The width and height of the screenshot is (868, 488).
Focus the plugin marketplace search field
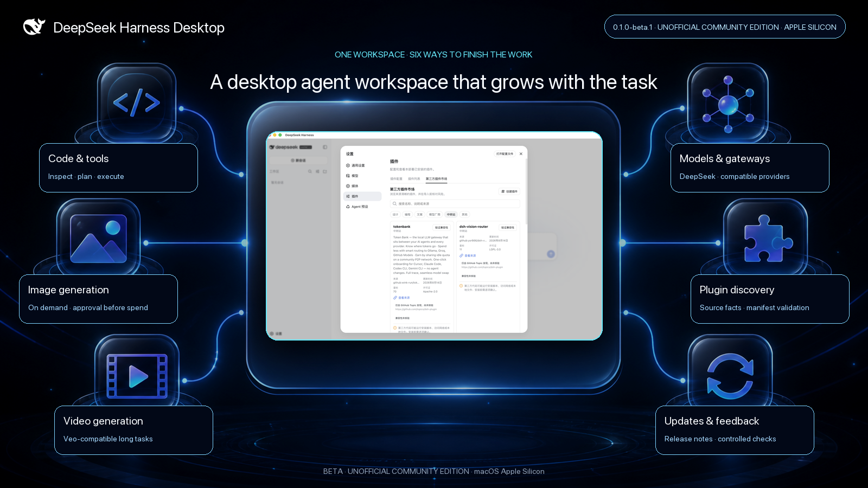tap(455, 204)
